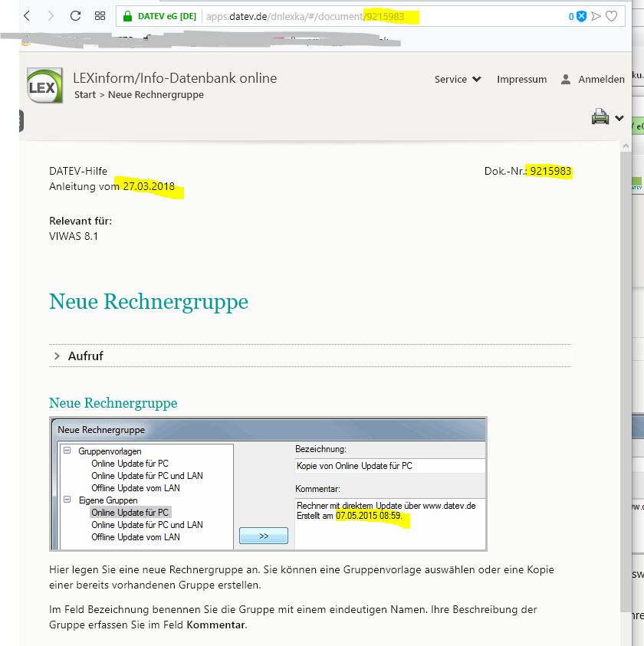Click the DATEV eG [DE] certificate badge
Image resolution: width=644 pixels, height=646 pixels.
coord(166,17)
